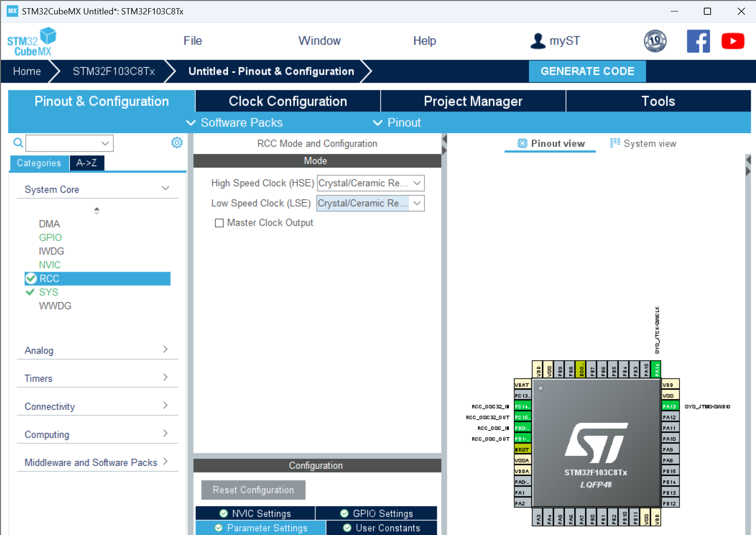Switch to the Tools tab
Viewport: 756px width, 535px height.
pyautogui.click(x=658, y=101)
